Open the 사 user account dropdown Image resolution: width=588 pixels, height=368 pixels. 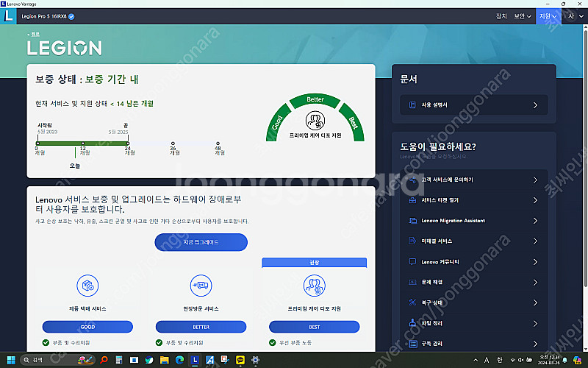click(x=576, y=16)
